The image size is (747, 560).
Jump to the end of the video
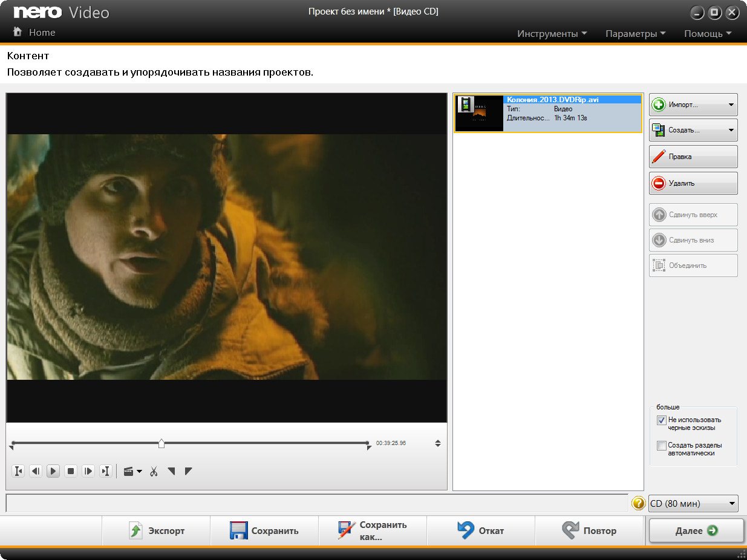106,471
